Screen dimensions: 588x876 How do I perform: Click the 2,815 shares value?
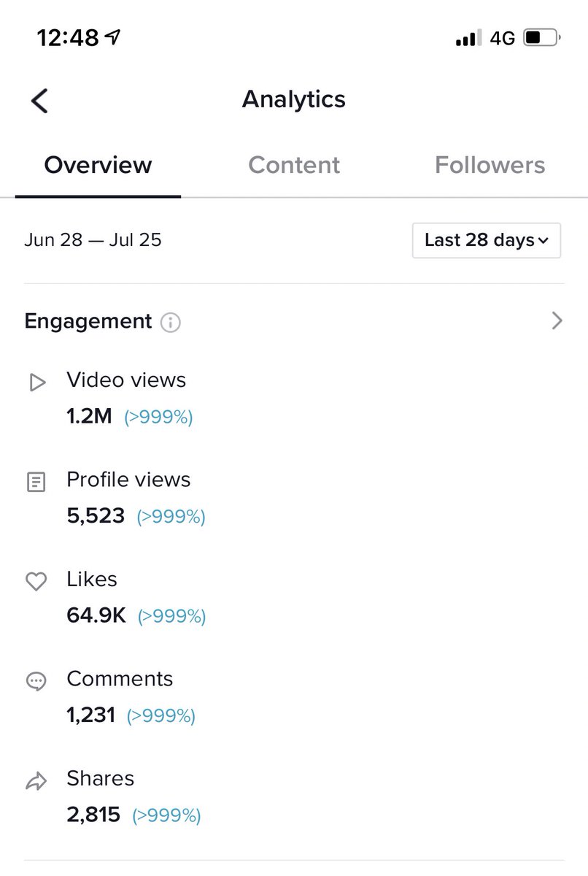(x=93, y=815)
